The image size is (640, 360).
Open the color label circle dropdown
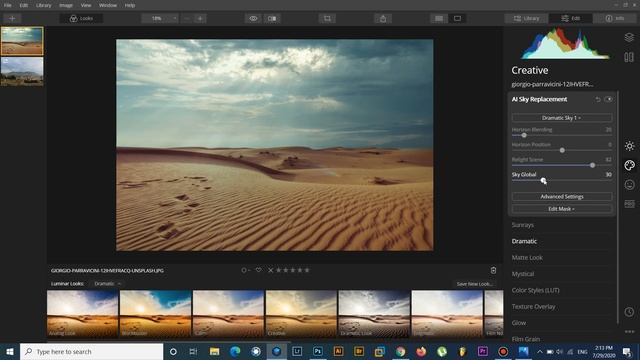click(245, 270)
